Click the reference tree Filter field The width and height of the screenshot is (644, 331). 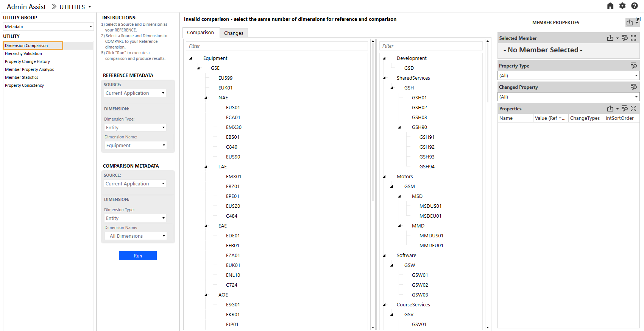click(x=276, y=46)
